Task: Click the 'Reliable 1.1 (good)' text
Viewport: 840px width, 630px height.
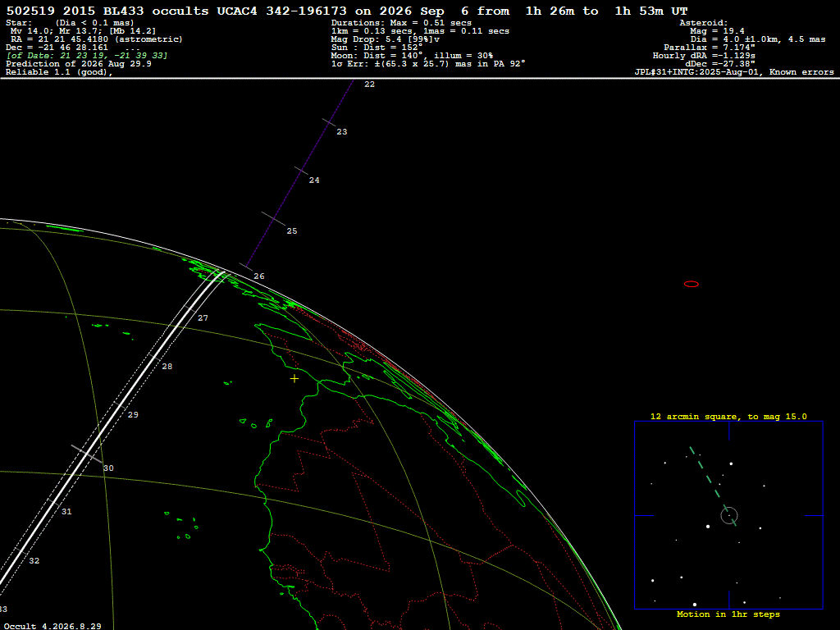Action: click(59, 72)
